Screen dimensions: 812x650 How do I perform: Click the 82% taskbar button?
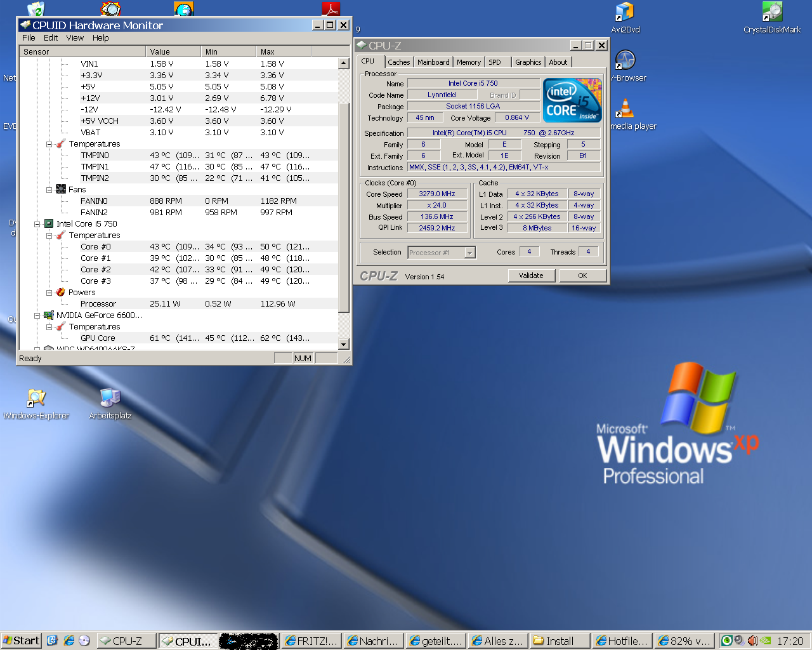click(684, 641)
